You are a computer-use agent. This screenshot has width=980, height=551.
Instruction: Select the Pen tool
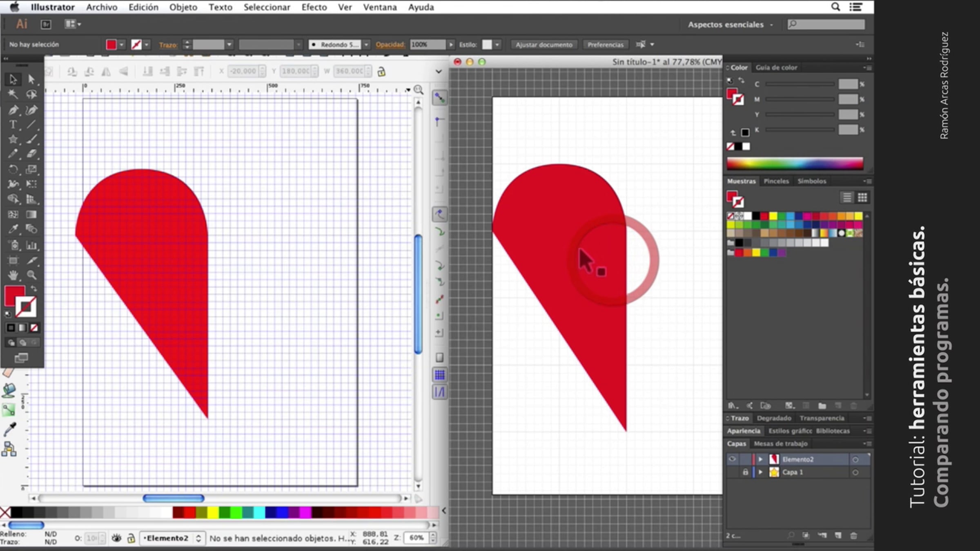coord(13,110)
